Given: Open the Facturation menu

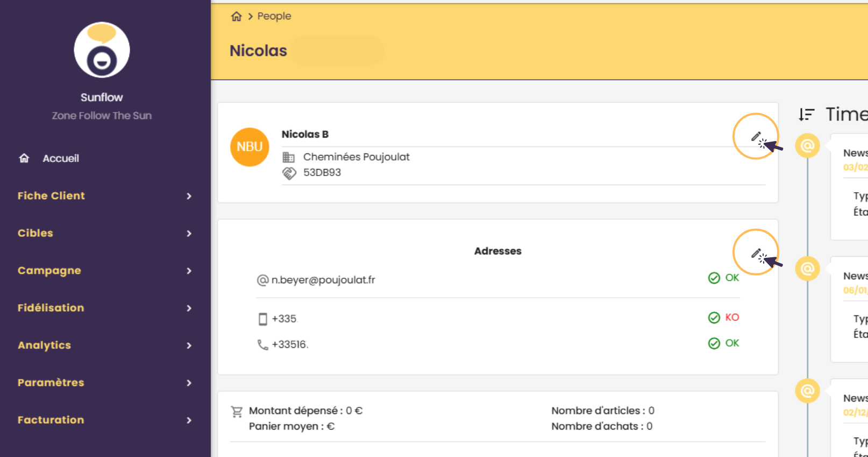Looking at the screenshot, I should tap(51, 420).
